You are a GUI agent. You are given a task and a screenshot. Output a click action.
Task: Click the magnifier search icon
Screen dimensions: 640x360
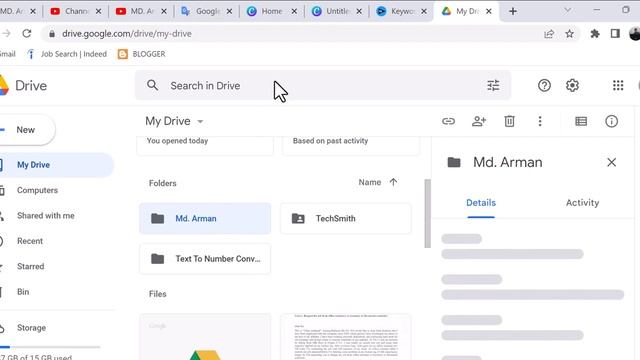click(x=152, y=85)
